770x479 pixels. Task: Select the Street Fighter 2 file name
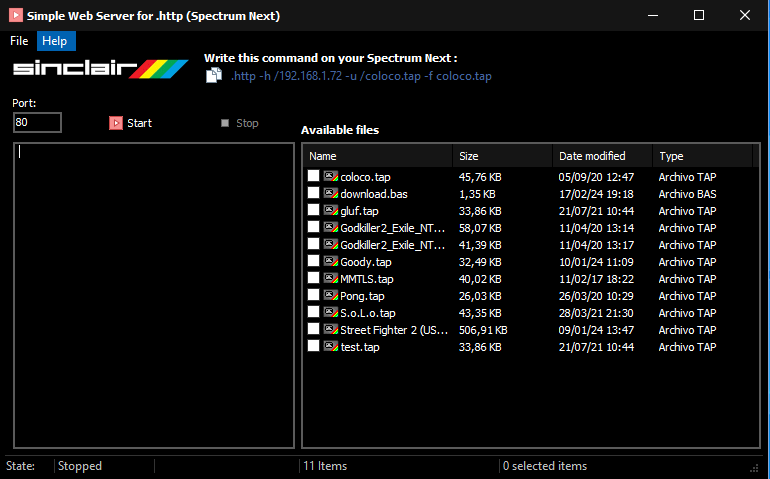[394, 330]
